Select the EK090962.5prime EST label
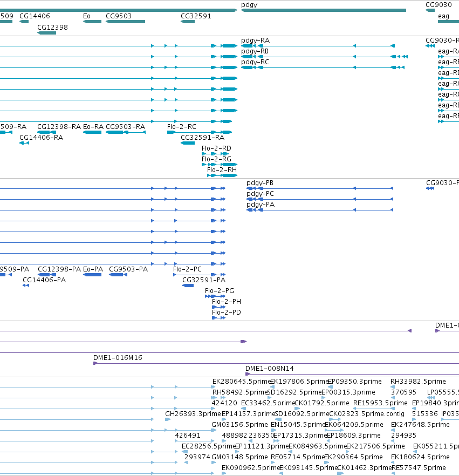Viewport: 459px width, 476px height. click(251, 467)
